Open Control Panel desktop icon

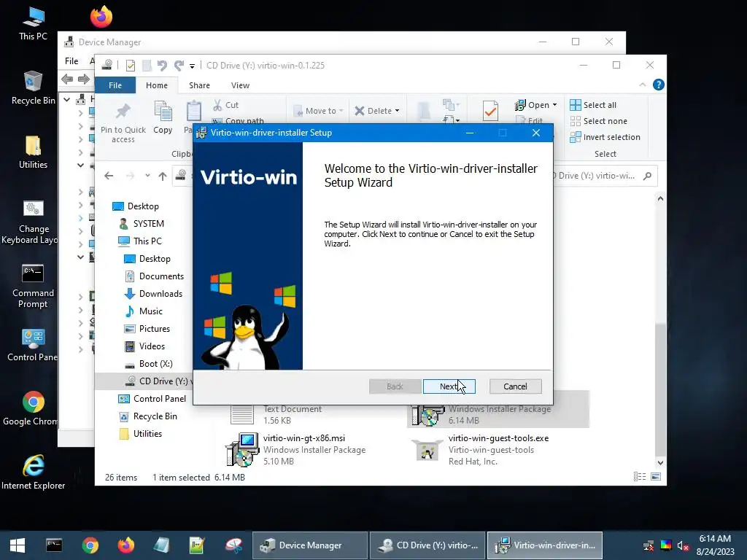point(32,345)
